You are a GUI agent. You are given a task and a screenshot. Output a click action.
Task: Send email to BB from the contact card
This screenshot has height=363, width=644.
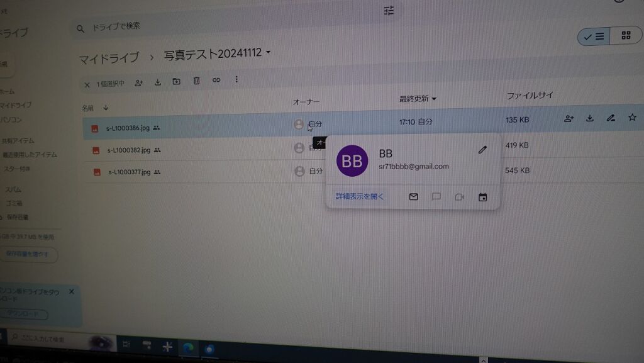click(x=413, y=197)
